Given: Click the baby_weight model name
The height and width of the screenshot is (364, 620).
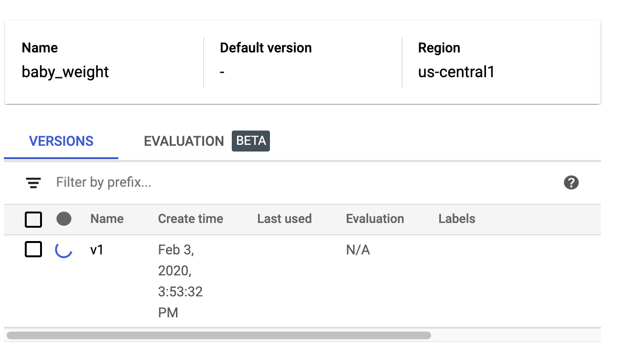Looking at the screenshot, I should 65,72.
